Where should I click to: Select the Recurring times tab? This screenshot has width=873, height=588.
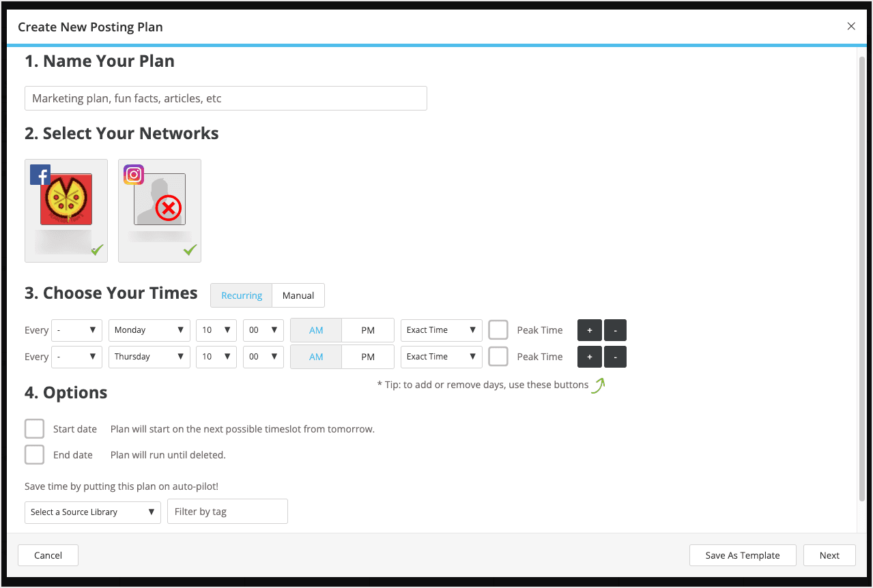click(241, 295)
